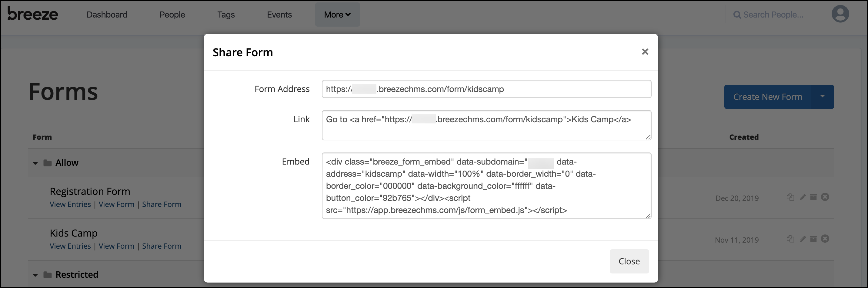Viewport: 868px width, 288px height.
Task: Delete the Kids Camp form
Action: (x=825, y=239)
